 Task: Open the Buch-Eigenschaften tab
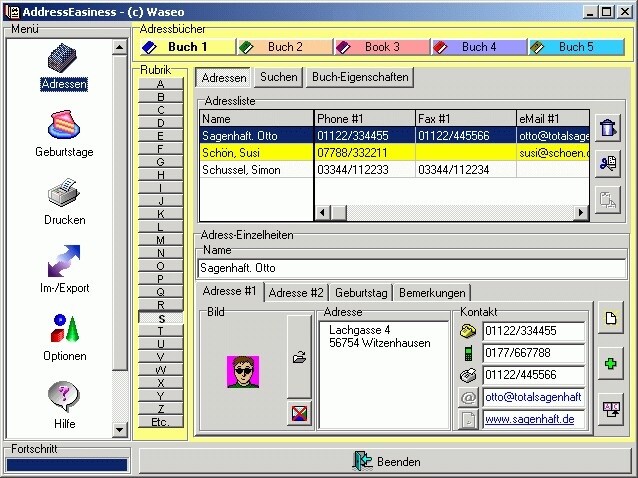(x=359, y=77)
